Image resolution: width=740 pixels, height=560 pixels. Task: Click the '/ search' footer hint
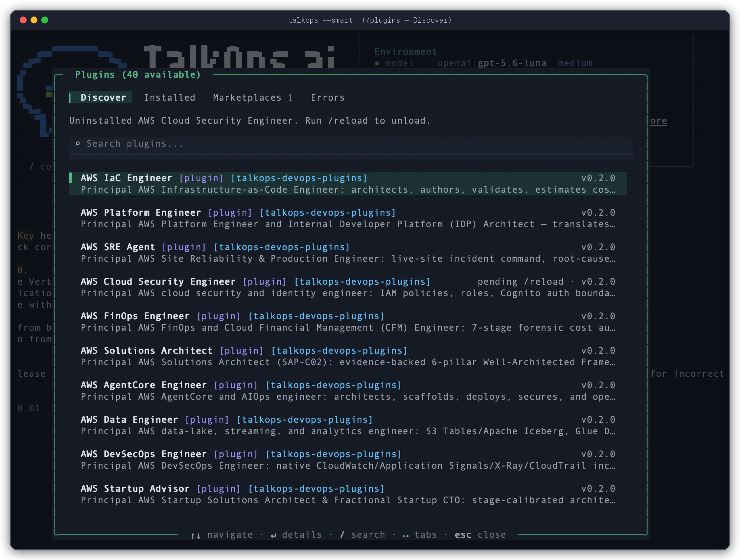(362, 534)
